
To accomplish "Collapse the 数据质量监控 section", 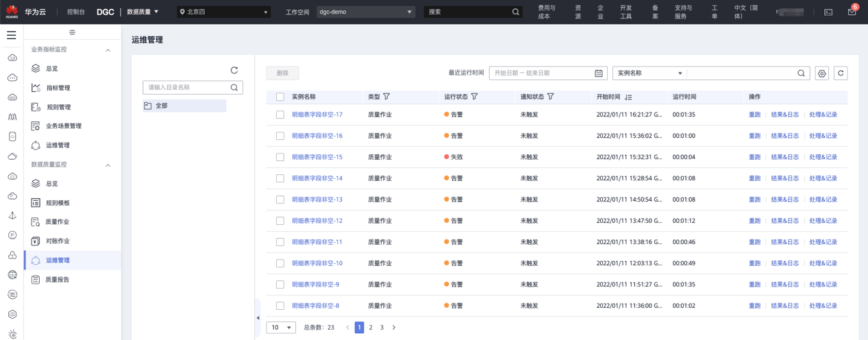I will tap(108, 165).
